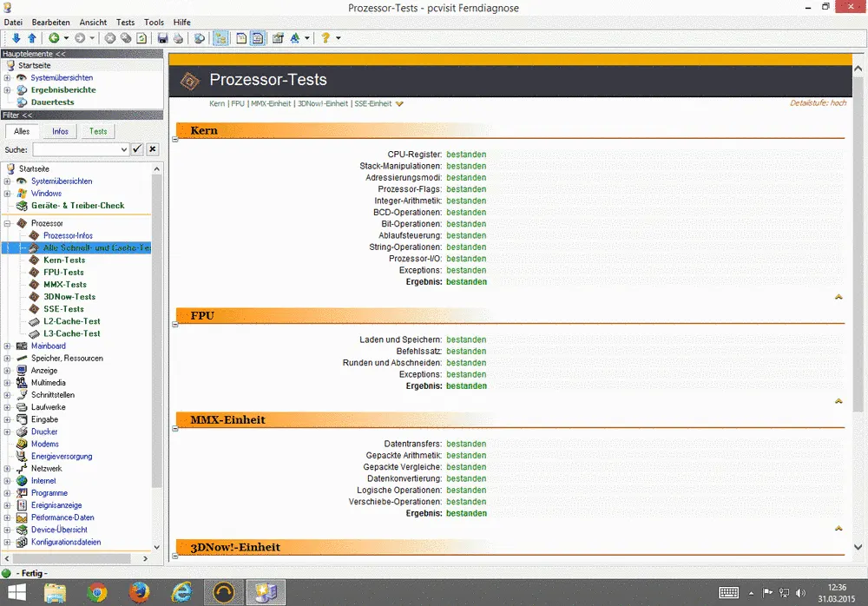Viewport: 868px width, 606px height.
Task: Jump to MMX-Einheit section link
Action: (x=271, y=103)
